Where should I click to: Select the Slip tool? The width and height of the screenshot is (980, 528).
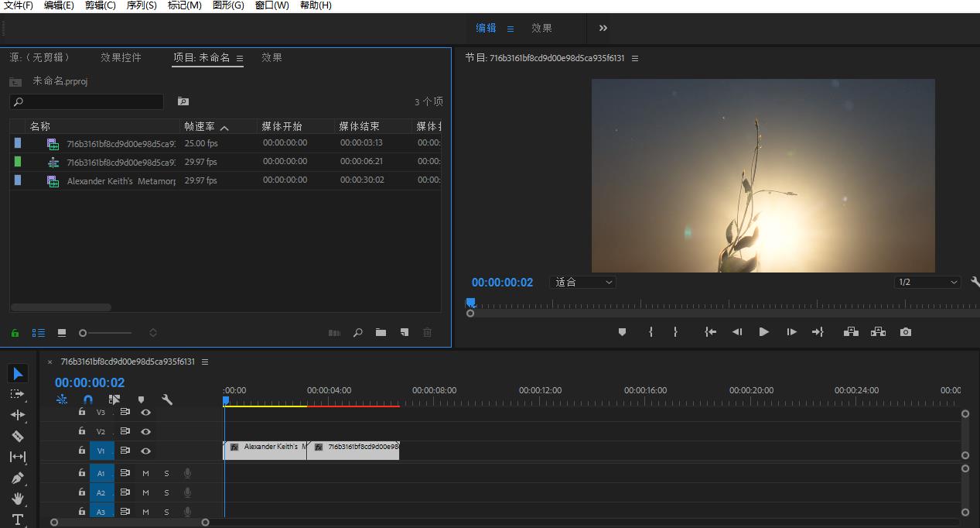[x=18, y=457]
